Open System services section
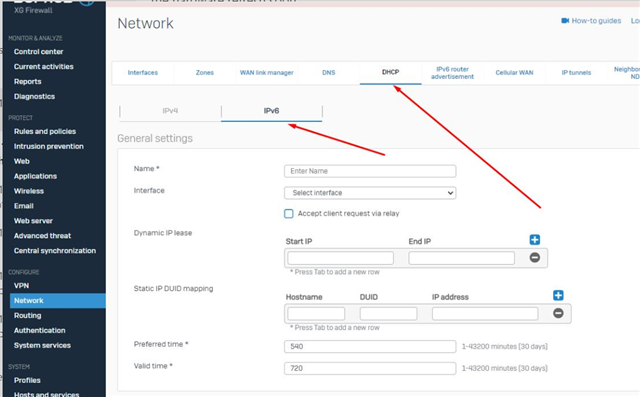Image resolution: width=640 pixels, height=397 pixels. click(42, 345)
